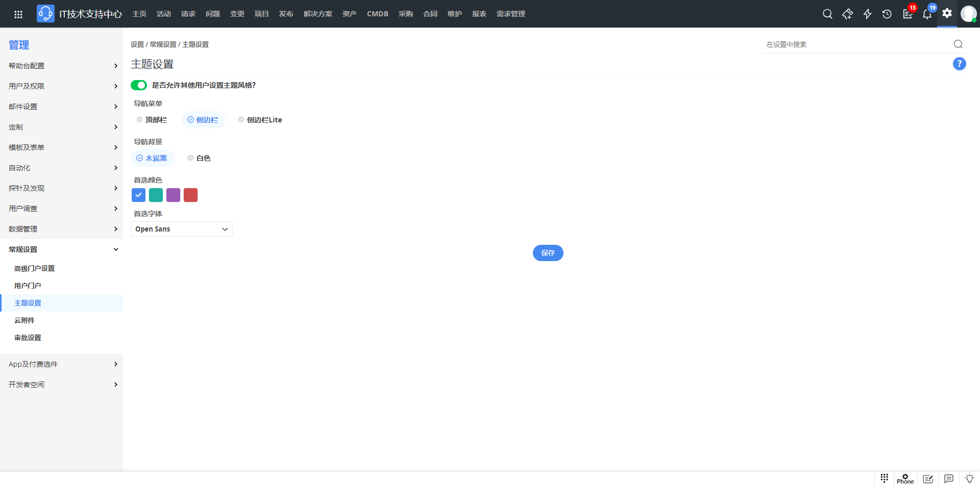Viewport: 980px width, 486px height.
Task: Open the CMDB top menu
Action: click(x=377, y=14)
